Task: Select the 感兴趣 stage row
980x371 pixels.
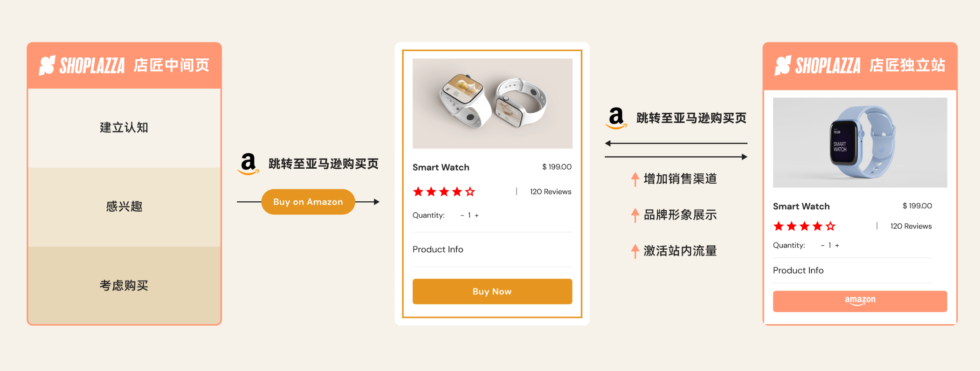Action: pos(124,206)
